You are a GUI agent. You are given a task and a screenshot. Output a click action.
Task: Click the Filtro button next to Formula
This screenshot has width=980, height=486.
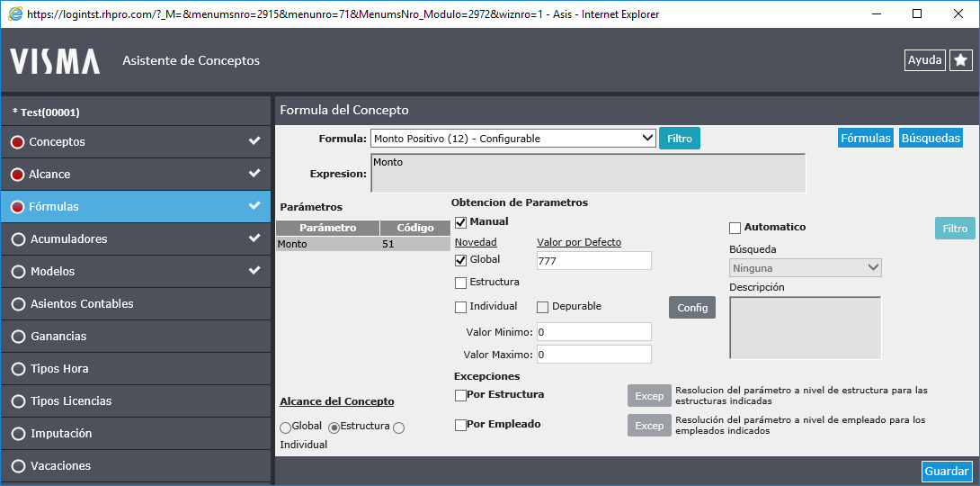point(680,139)
